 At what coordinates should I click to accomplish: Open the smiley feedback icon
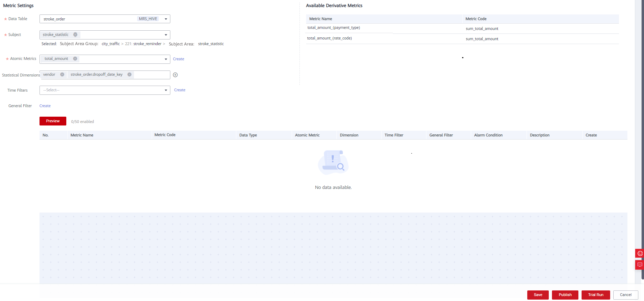click(640, 253)
